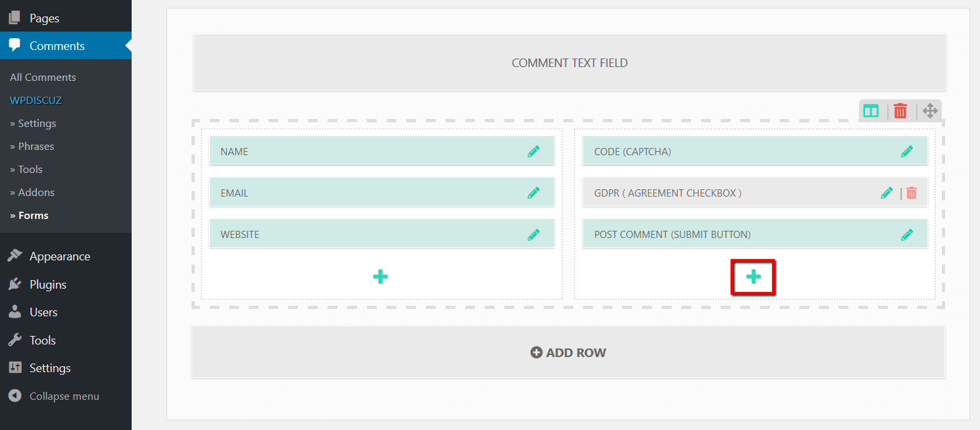This screenshot has width=980, height=430.
Task: Add field to left column plus icon
Action: click(380, 277)
